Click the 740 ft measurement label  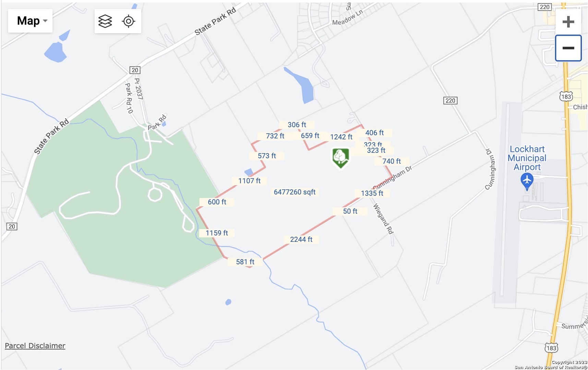(392, 161)
